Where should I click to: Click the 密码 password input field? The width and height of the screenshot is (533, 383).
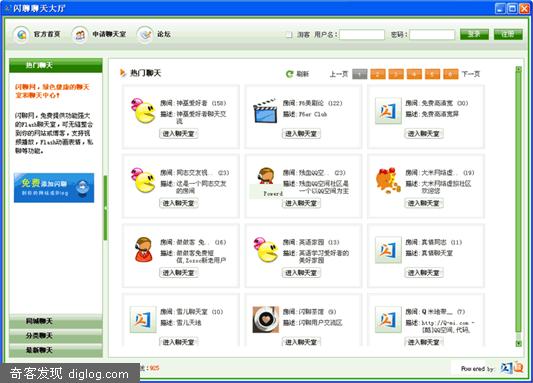pos(432,34)
